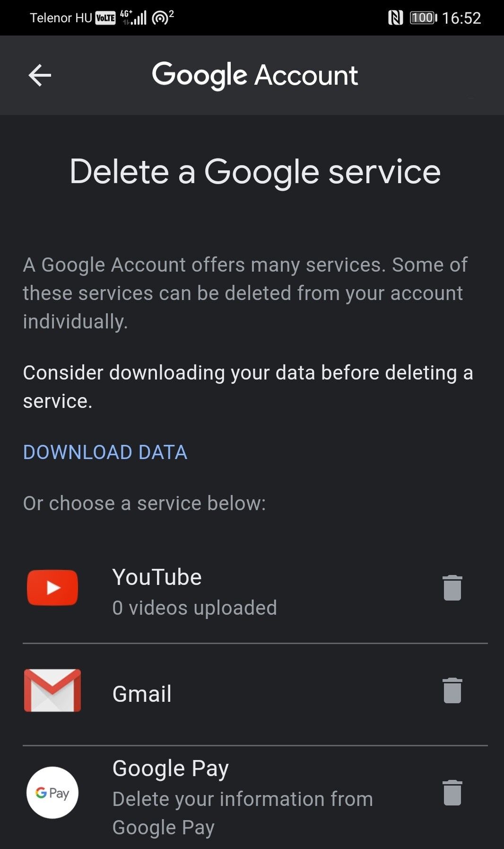Screen dimensions: 504x849
Task: Tap "0 videos uploaded" subtitle text
Action: click(195, 608)
